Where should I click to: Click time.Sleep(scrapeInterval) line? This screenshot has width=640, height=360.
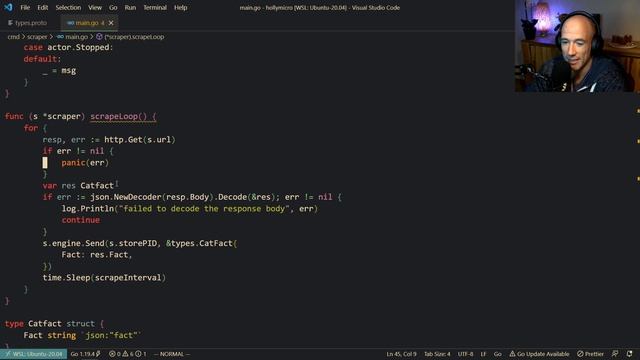[x=104, y=278]
